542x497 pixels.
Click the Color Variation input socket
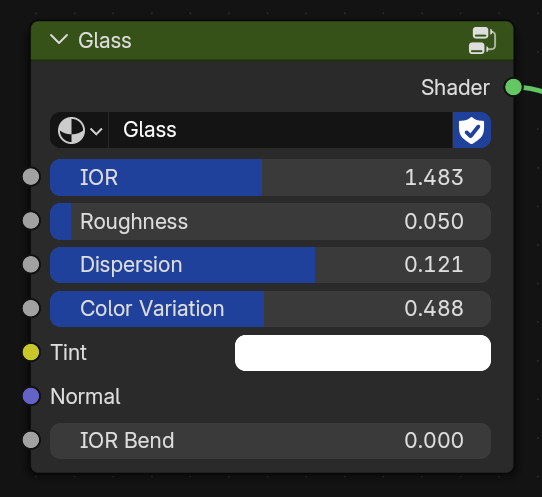[31, 308]
